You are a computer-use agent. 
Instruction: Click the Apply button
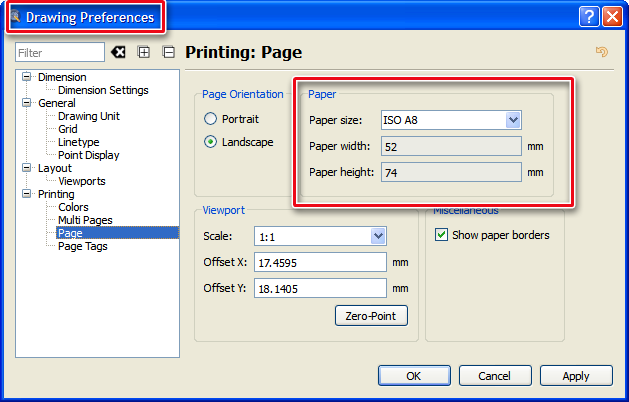575,376
